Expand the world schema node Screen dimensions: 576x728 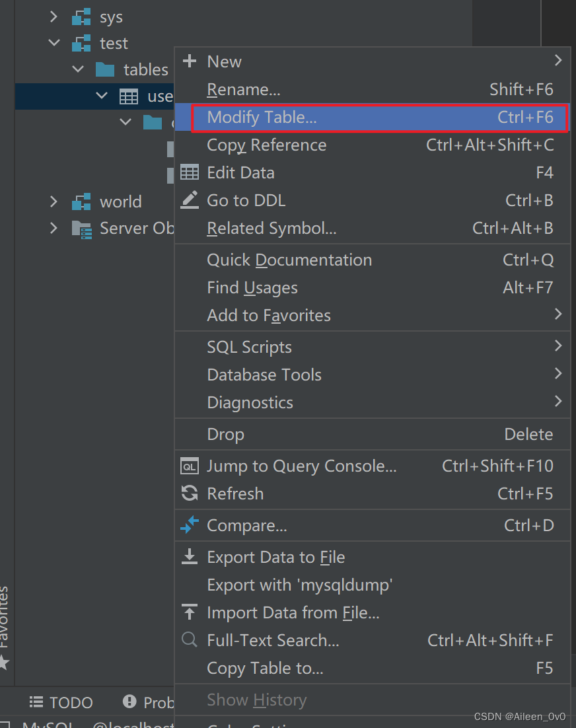(54, 201)
